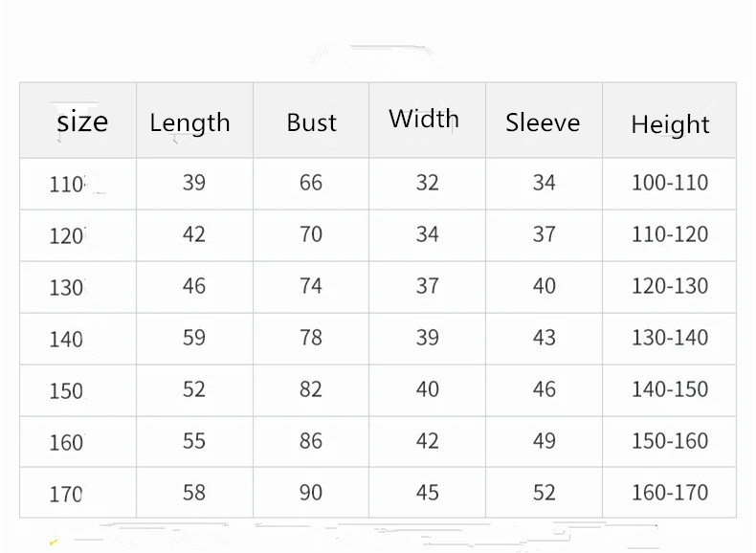Click length value 59 in row 140
The width and height of the screenshot is (756, 553).
[x=194, y=338]
